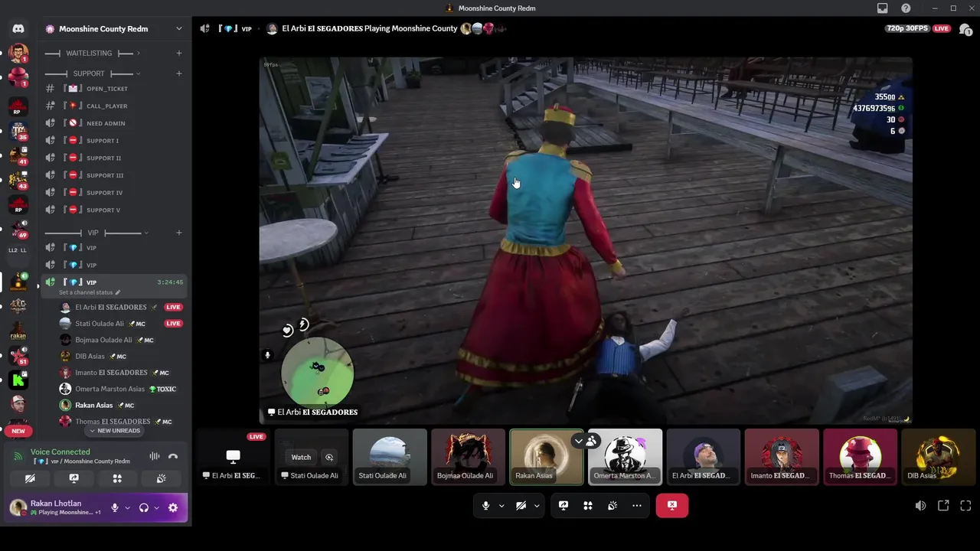The width and height of the screenshot is (980, 551).
Task: Open camera options chevron in call control bar
Action: [x=537, y=506]
